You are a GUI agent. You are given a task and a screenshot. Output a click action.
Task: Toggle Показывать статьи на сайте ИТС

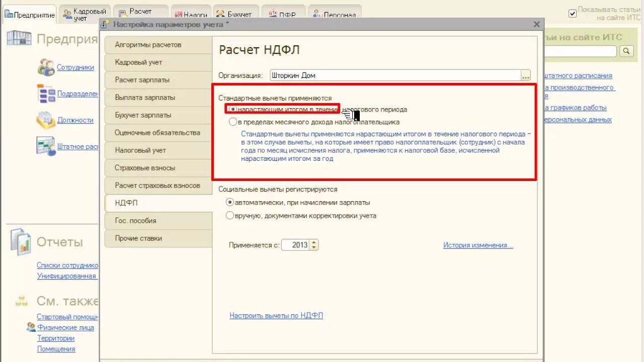point(572,14)
